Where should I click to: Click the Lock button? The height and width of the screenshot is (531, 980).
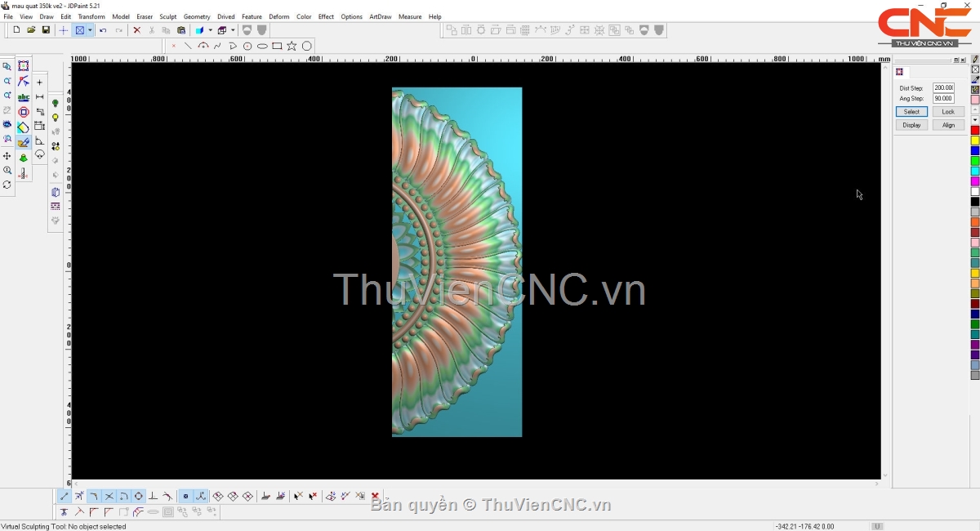coord(948,111)
